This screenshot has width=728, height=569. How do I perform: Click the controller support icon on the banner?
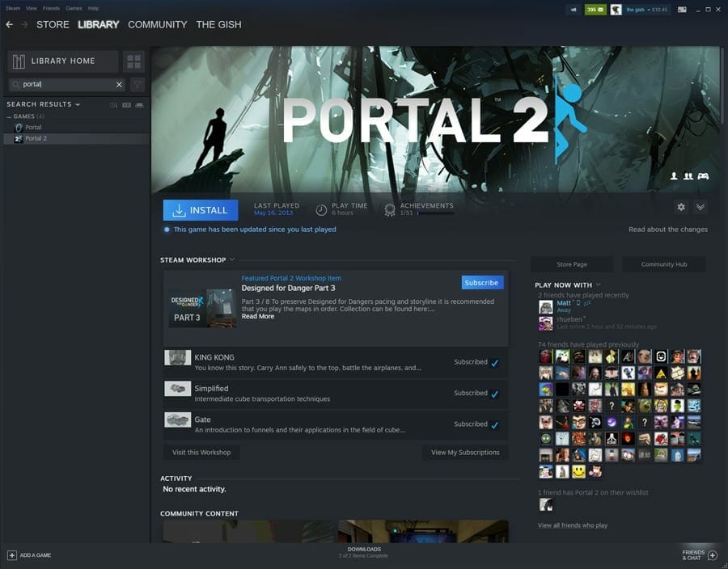[702, 175]
